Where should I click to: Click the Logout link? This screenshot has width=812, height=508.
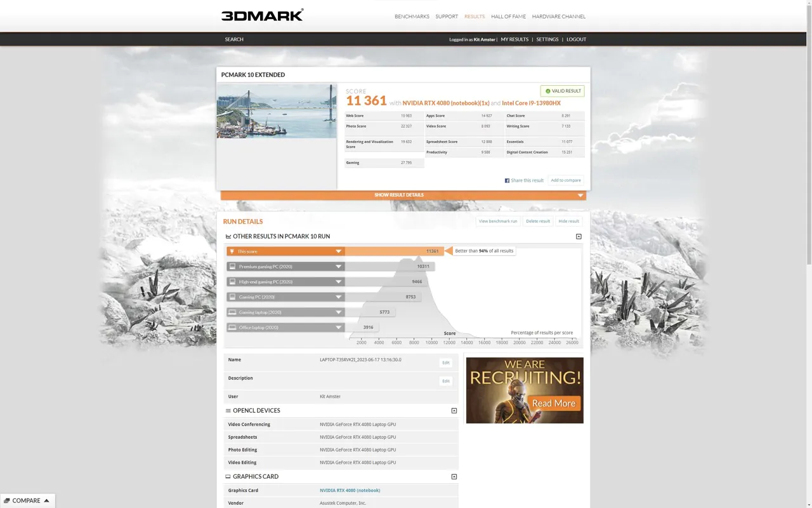coord(576,39)
